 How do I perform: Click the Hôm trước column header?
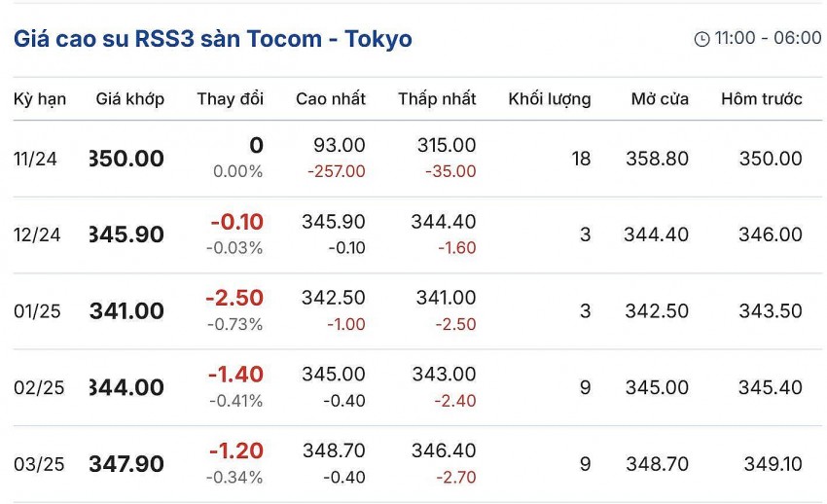pos(761,99)
